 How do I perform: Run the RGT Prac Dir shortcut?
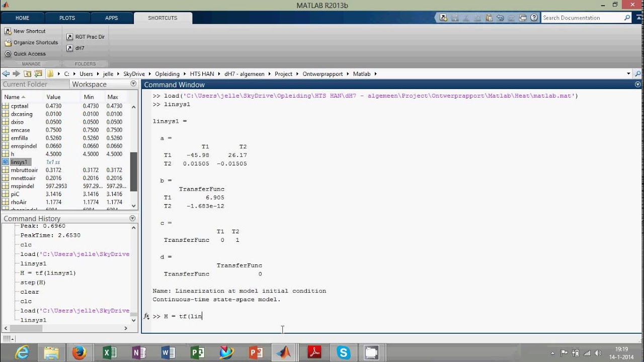[86, 37]
